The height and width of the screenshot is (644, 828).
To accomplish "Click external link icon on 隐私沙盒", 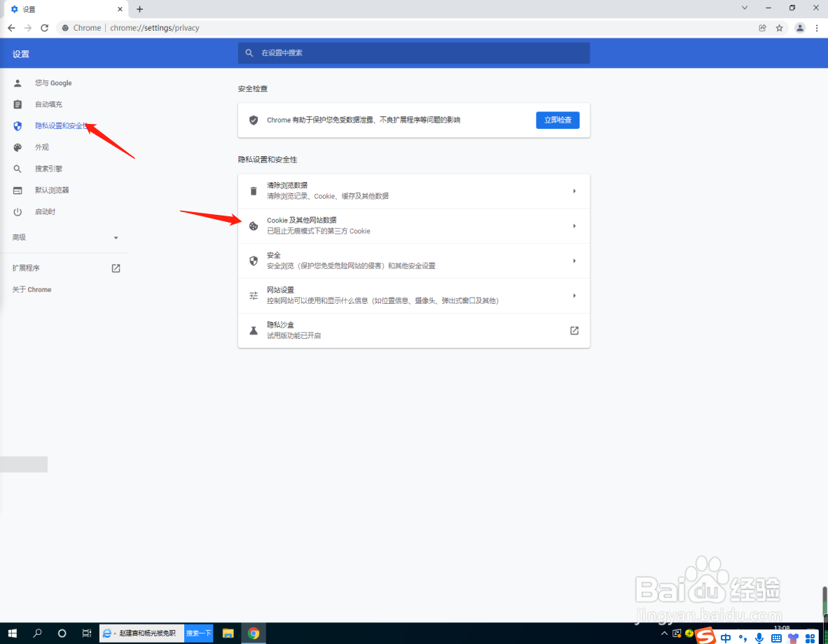I will coord(574,330).
